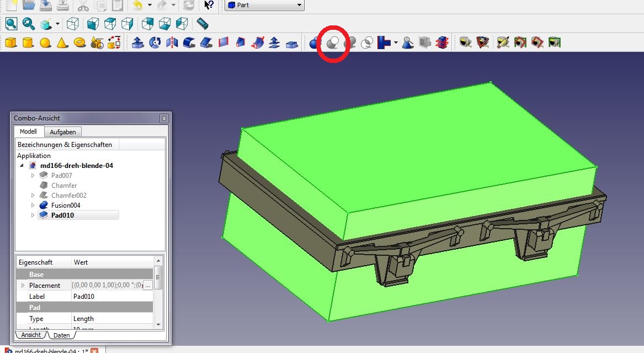Click the property scrollbar down arrow
The width and height of the screenshot is (644, 353).
point(158,325)
